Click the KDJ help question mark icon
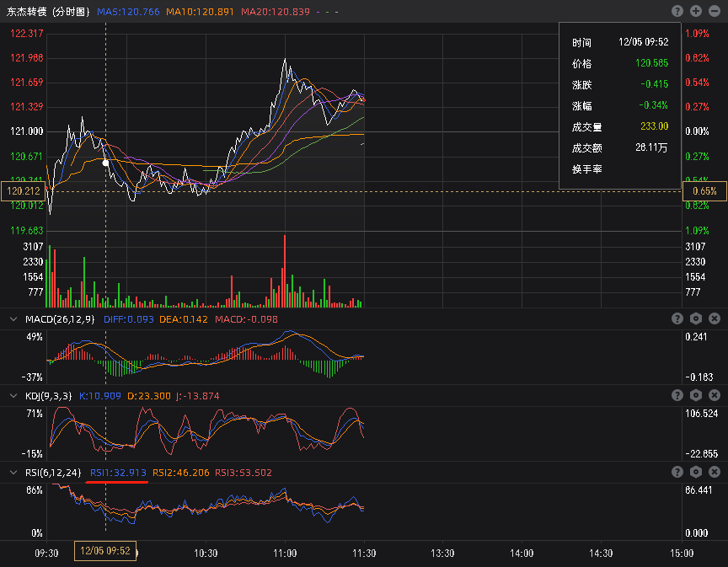728x567 pixels. tap(677, 394)
